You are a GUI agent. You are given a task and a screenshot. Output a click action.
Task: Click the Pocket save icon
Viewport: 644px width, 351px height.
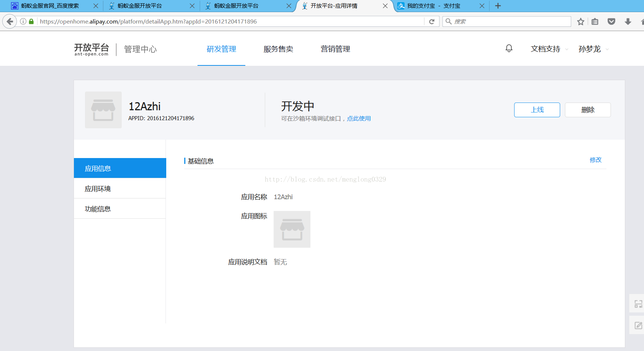[611, 21]
